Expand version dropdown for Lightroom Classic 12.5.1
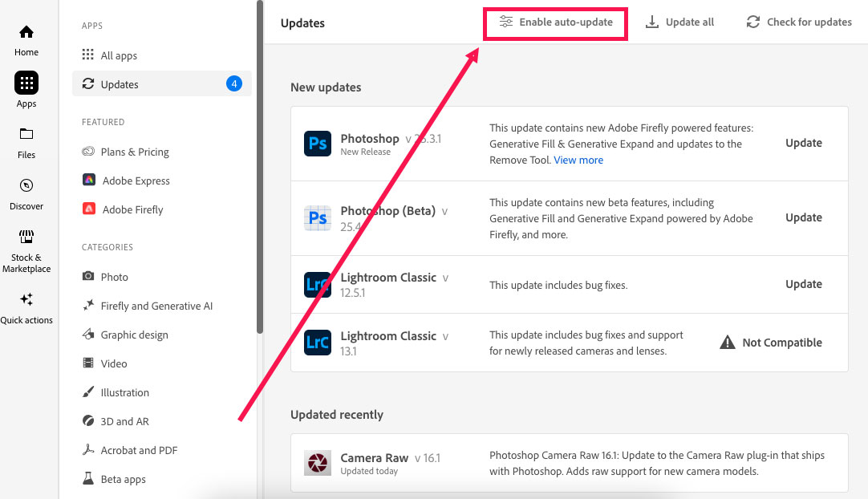868x499 pixels. (x=446, y=278)
